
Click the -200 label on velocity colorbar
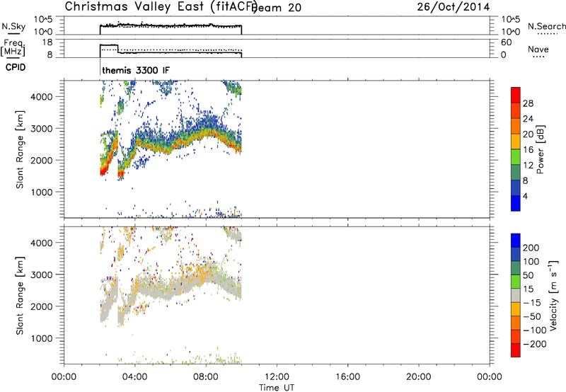coord(535,344)
